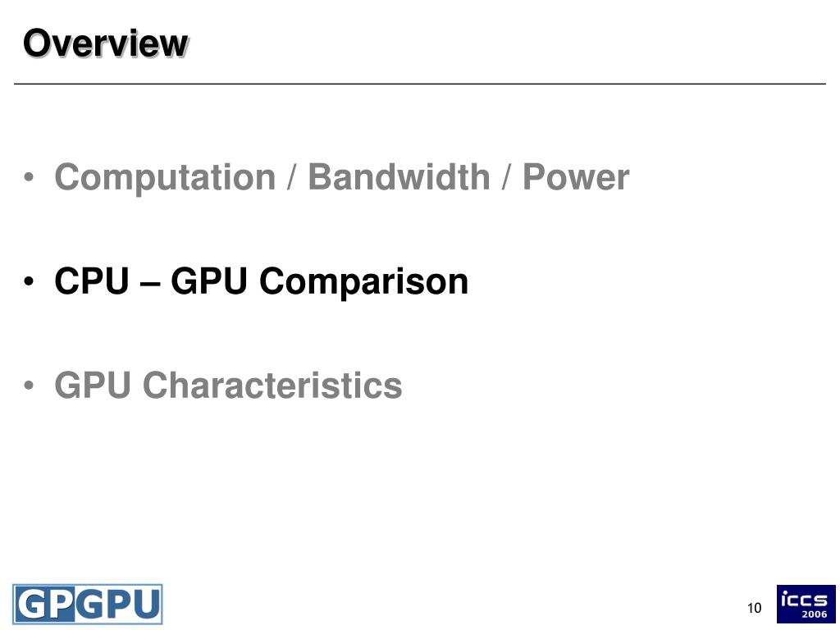This screenshot has height=630, width=840.
Task: Click the horizontal rule below the title
Action: click(420, 84)
